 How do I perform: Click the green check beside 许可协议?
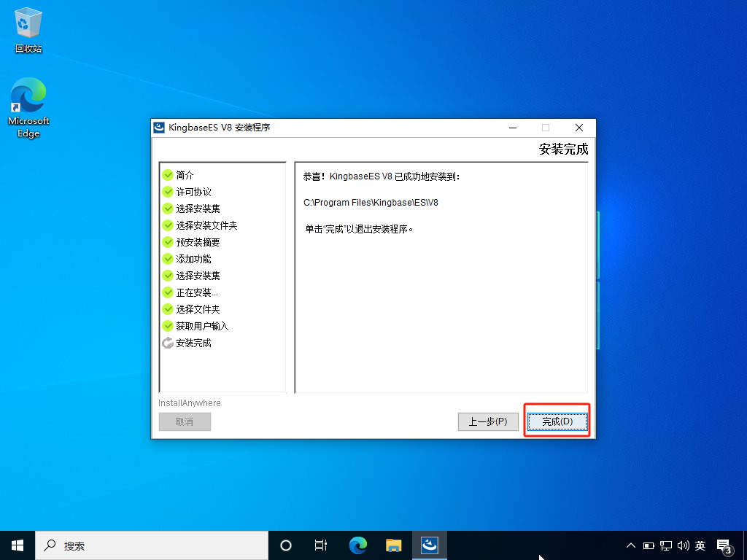coord(168,192)
